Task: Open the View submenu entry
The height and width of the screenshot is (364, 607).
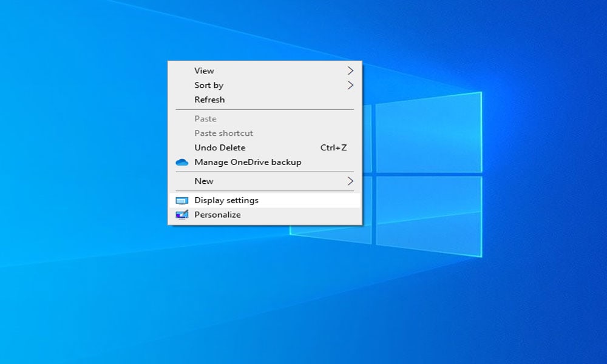Action: tap(265, 71)
